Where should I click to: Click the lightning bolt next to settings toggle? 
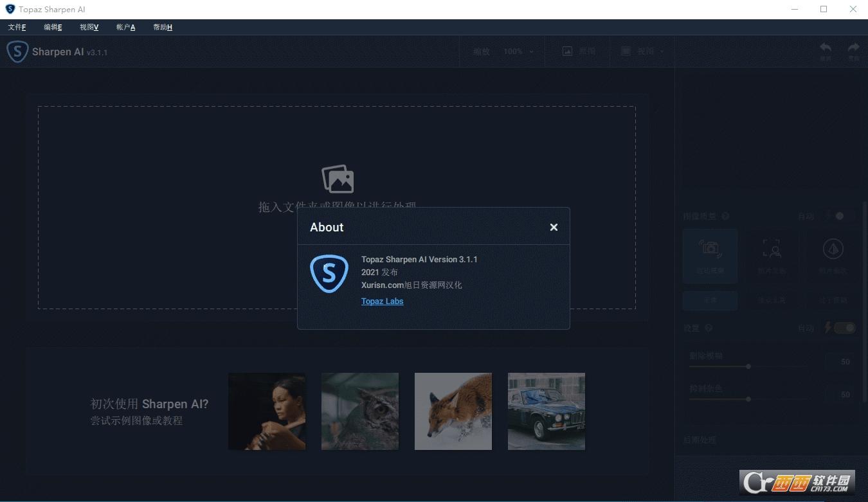(x=827, y=328)
